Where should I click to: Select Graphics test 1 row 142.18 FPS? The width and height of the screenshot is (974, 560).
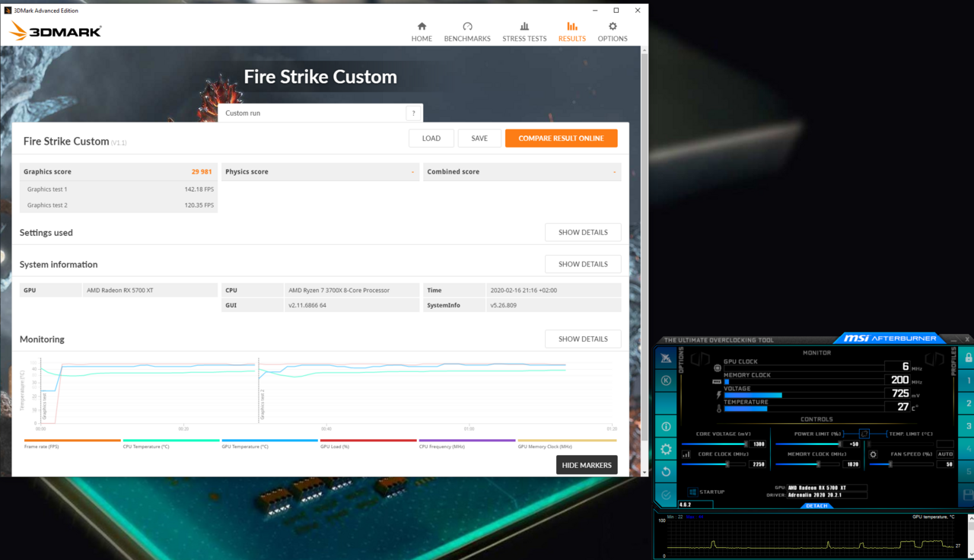[x=119, y=189]
